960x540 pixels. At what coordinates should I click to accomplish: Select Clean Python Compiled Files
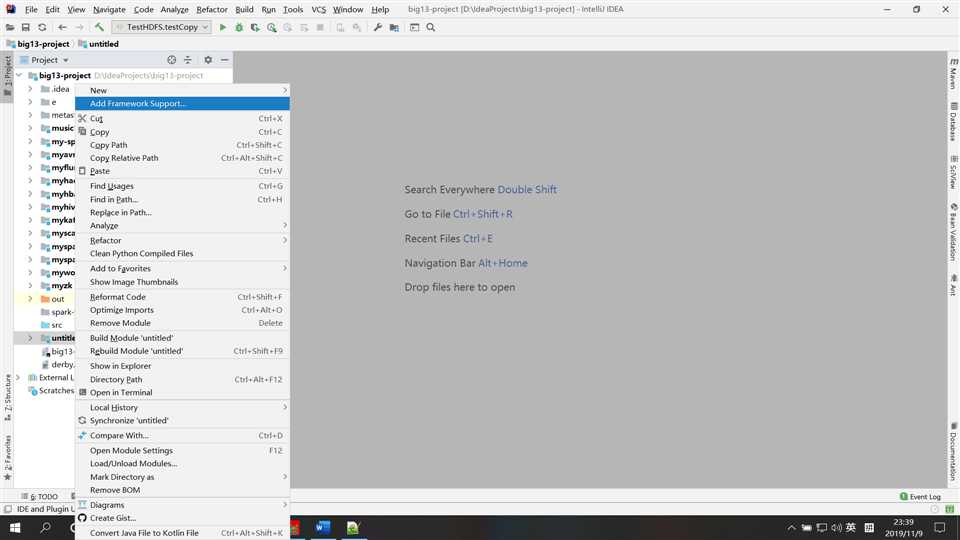pyautogui.click(x=182, y=253)
